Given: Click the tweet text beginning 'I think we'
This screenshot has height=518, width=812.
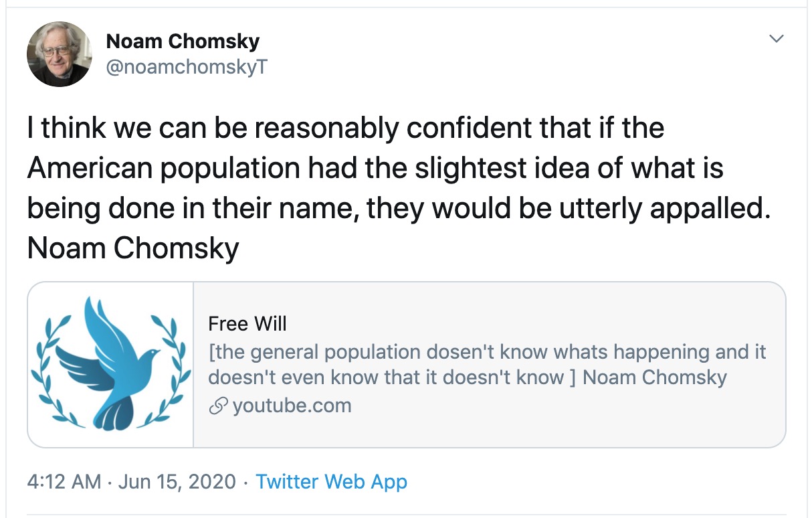Looking at the screenshot, I should (399, 189).
